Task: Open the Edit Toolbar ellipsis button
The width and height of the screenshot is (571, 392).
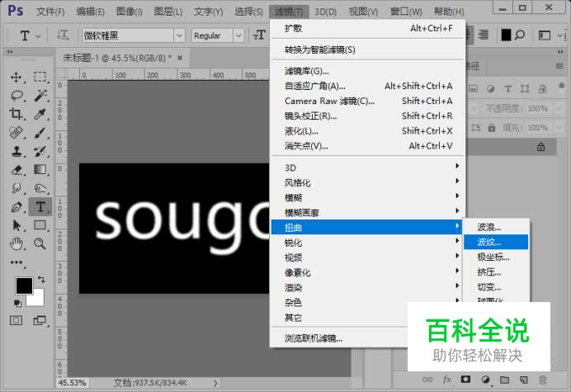Action: coord(17,262)
